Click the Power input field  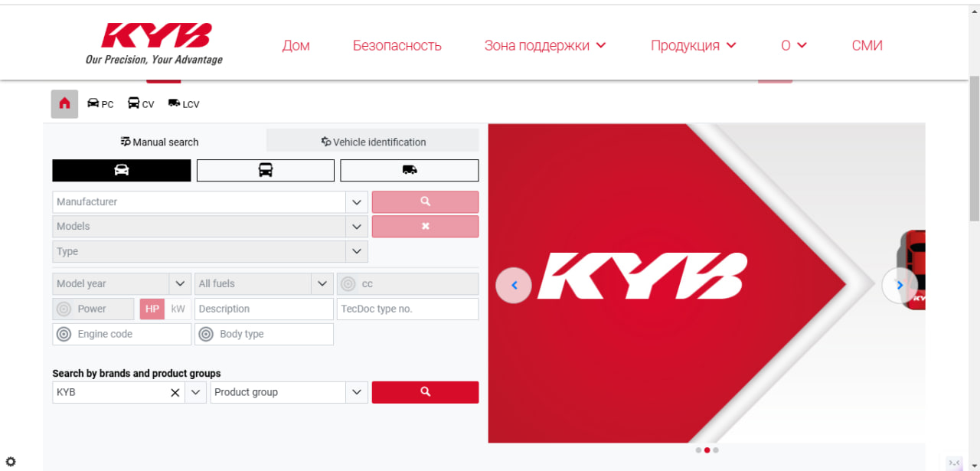pyautogui.click(x=94, y=309)
